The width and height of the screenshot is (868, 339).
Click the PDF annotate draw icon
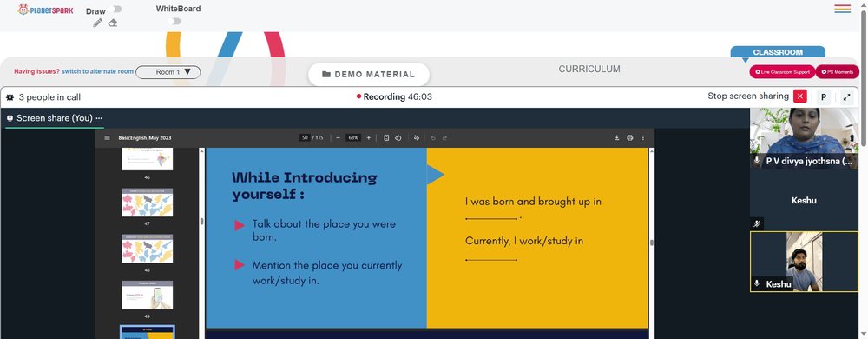(417, 138)
